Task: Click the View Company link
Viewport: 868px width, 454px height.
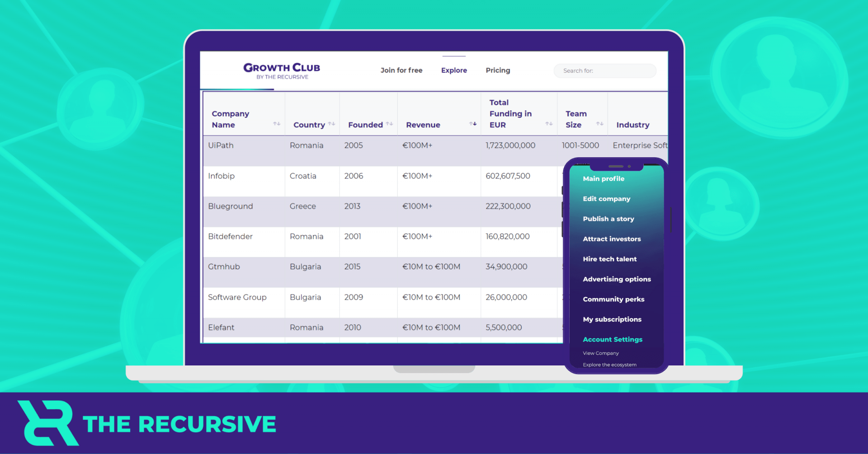Action: pos(600,353)
